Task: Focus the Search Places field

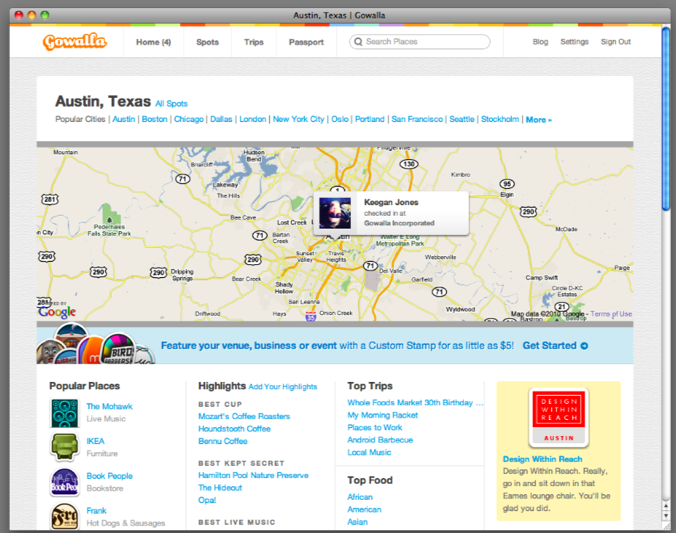Action: click(419, 42)
